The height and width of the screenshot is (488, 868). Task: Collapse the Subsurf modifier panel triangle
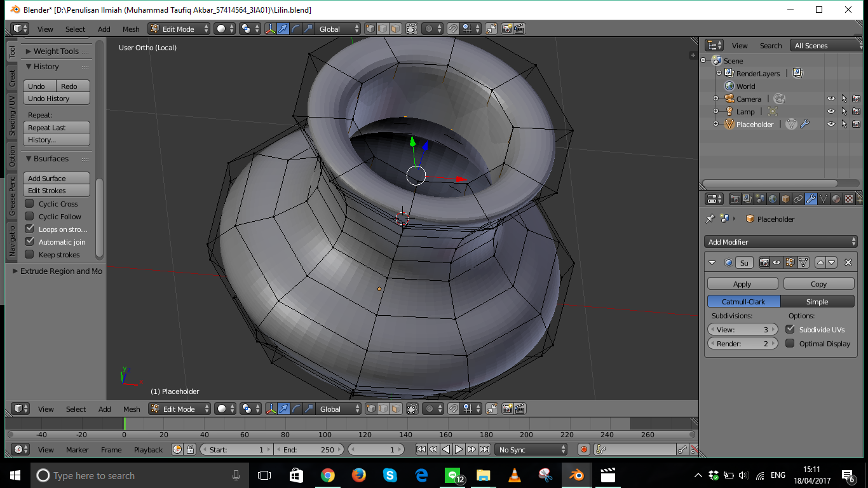pos(712,262)
